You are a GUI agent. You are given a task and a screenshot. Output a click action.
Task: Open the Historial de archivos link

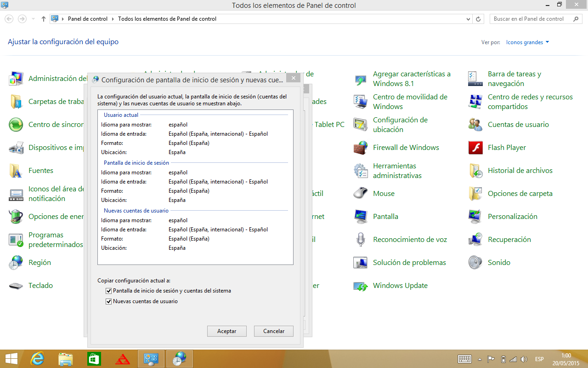point(520,171)
